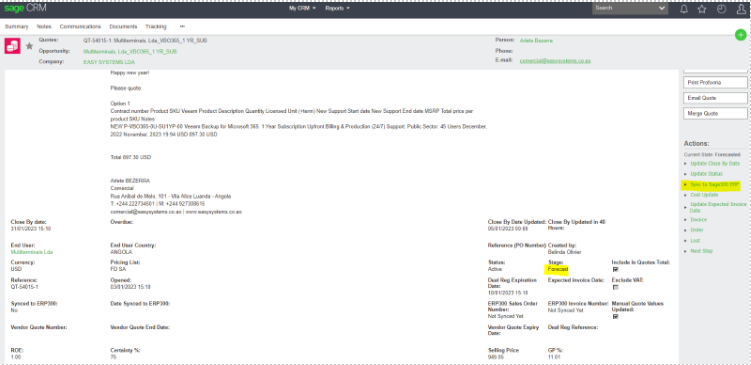This screenshot has width=751, height=365.
Task: Click Pricing List value FD SA
Action: pyautogui.click(x=118, y=269)
